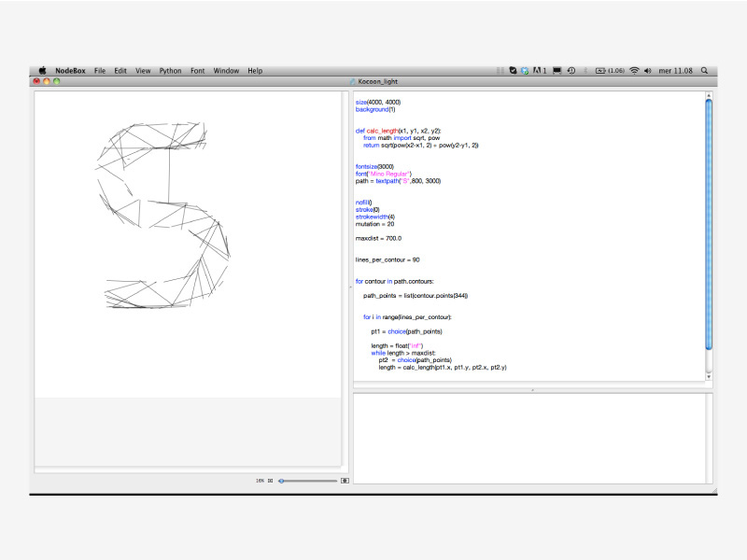Click the Adobe updater menu bar icon
Viewport: 747px width, 560px height.
[540, 71]
